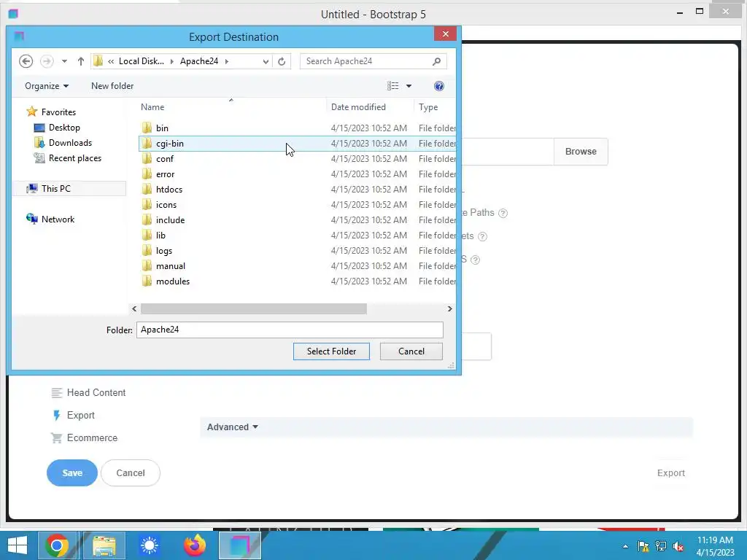Change the view with the view icon
Viewport: 747px width, 560px height.
[x=393, y=86]
